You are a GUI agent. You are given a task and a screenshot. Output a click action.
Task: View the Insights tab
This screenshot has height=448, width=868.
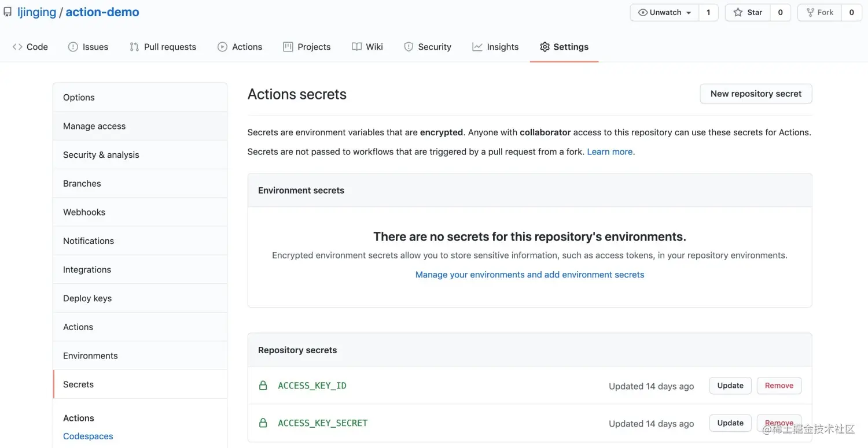495,47
